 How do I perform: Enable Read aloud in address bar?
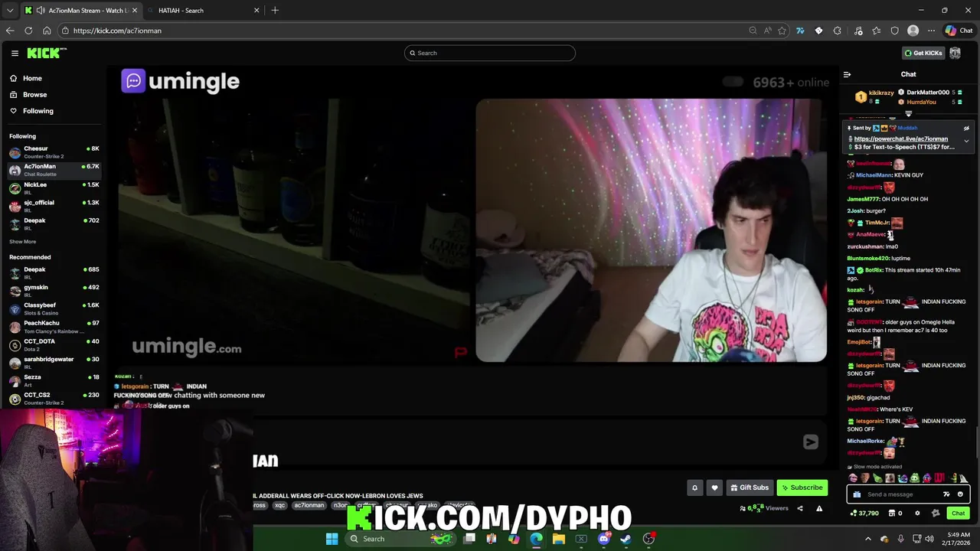(x=767, y=31)
